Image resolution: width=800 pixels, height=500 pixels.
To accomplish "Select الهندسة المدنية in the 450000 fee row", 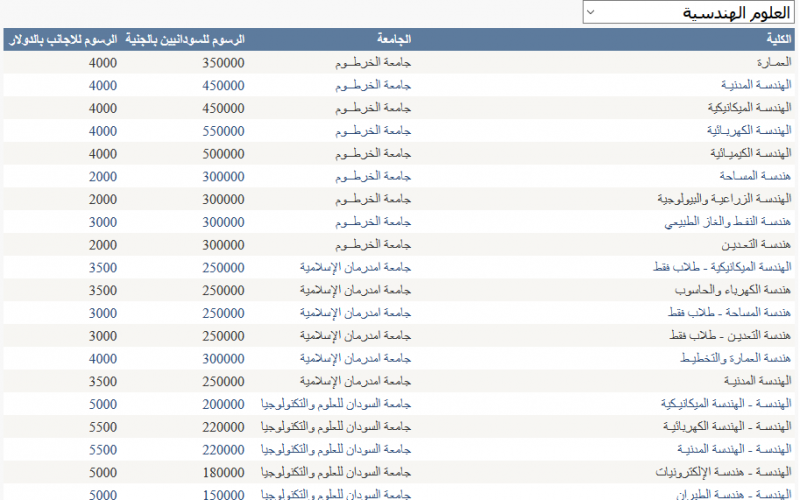I will (x=756, y=85).
